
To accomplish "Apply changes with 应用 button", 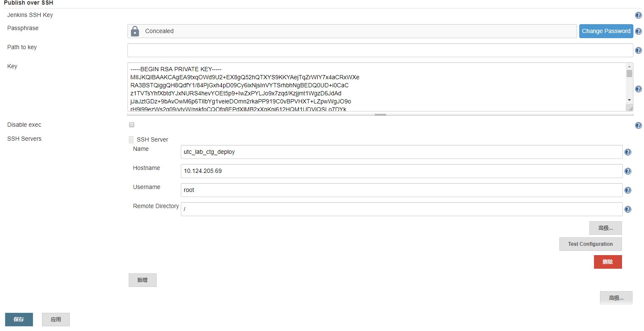I will (x=56, y=320).
